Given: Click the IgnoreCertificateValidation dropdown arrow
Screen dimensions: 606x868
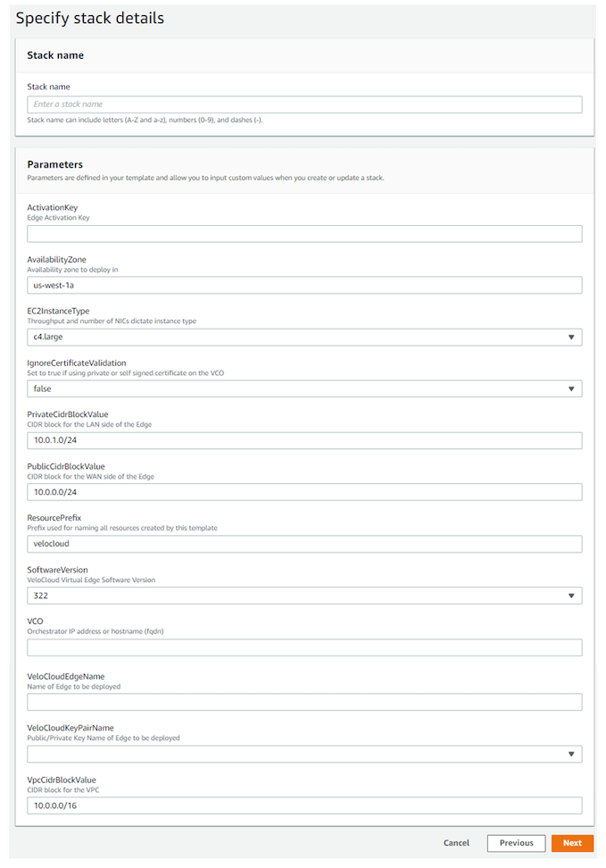Looking at the screenshot, I should pyautogui.click(x=571, y=388).
